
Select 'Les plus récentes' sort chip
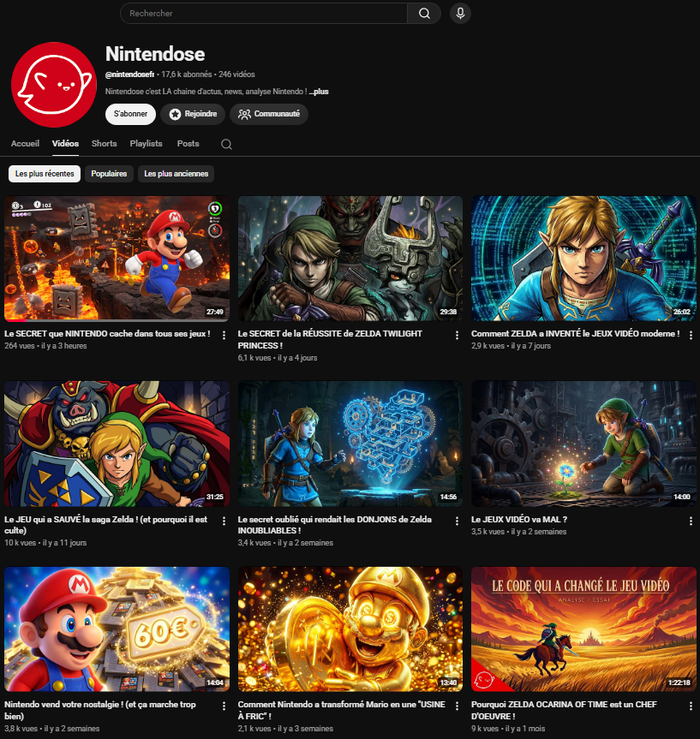(x=45, y=174)
